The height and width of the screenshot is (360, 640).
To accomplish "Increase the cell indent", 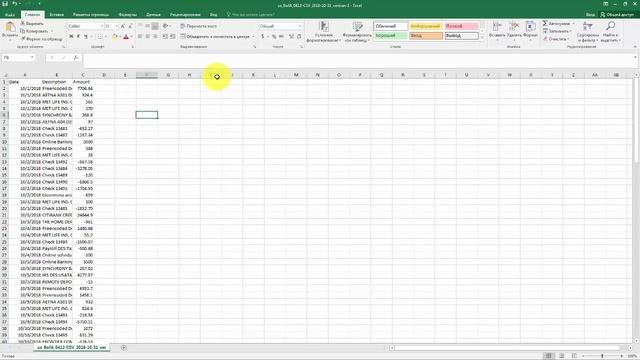I will click(172, 37).
